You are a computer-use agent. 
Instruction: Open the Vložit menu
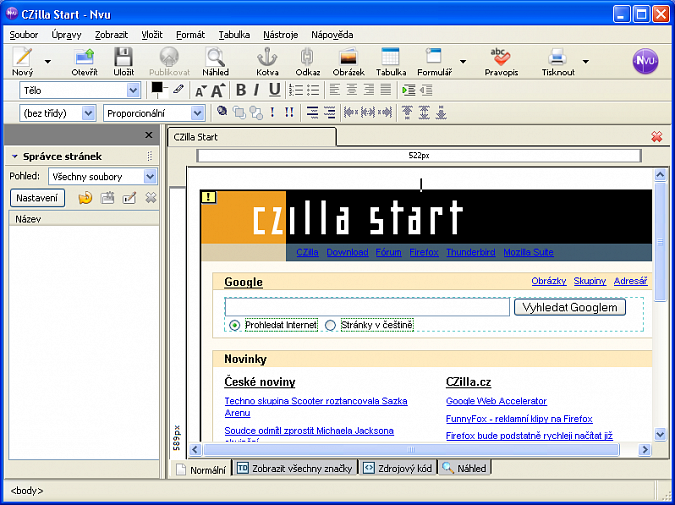coord(152,35)
